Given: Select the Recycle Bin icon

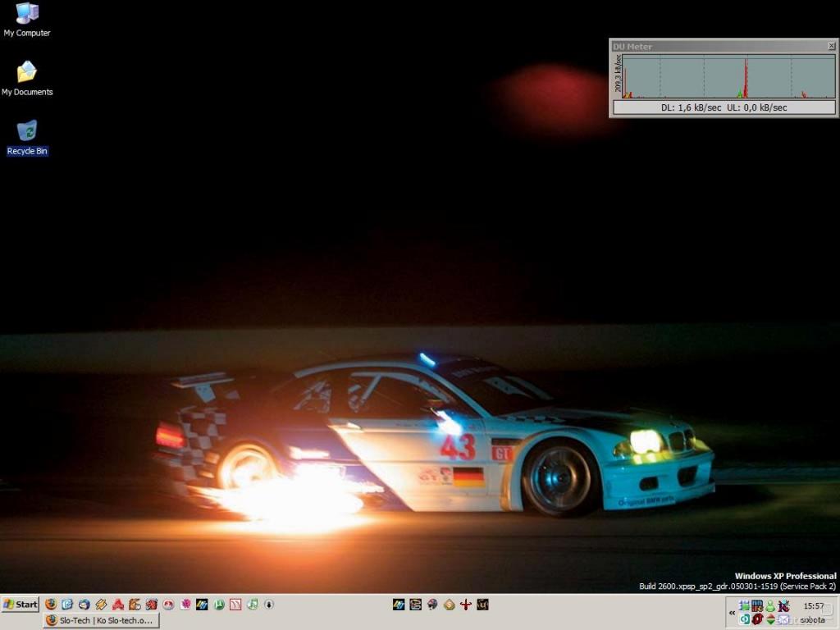Looking at the screenshot, I should pos(27,138).
